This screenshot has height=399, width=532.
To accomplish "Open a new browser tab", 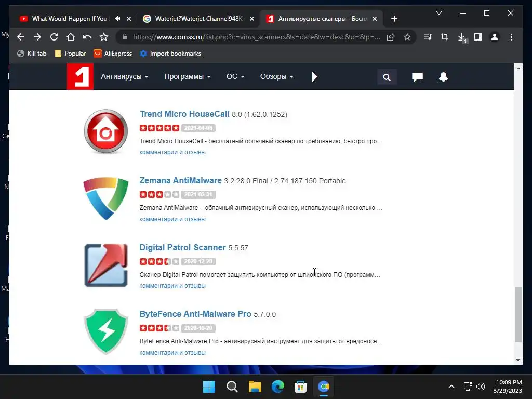I will (x=394, y=19).
